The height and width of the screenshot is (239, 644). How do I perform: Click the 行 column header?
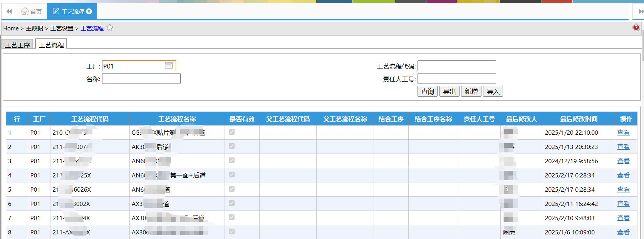coord(17,119)
